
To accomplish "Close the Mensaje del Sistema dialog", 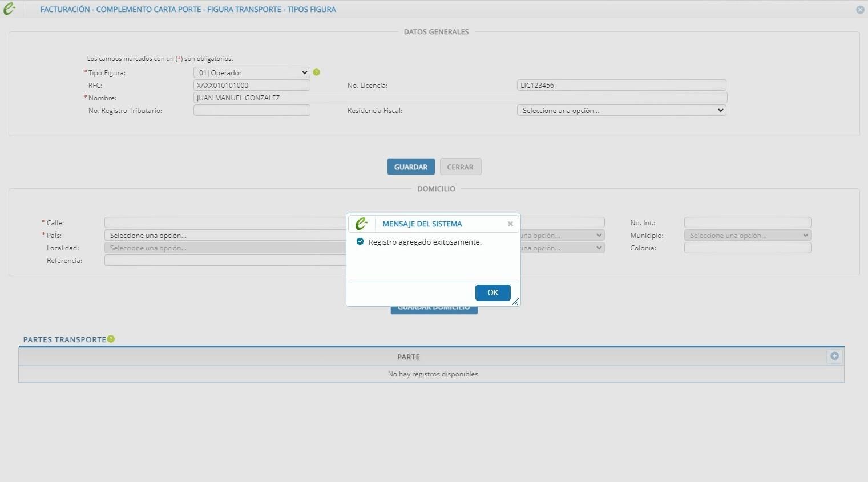I will (510, 224).
